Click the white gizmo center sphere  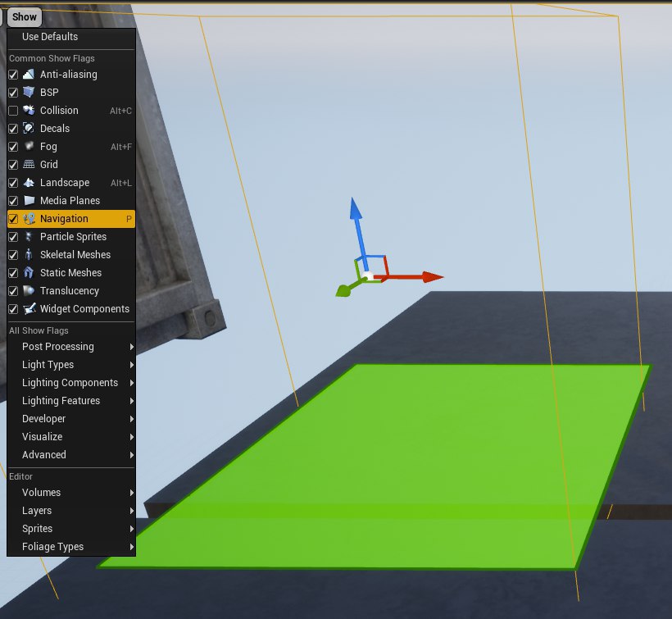pyautogui.click(x=368, y=275)
